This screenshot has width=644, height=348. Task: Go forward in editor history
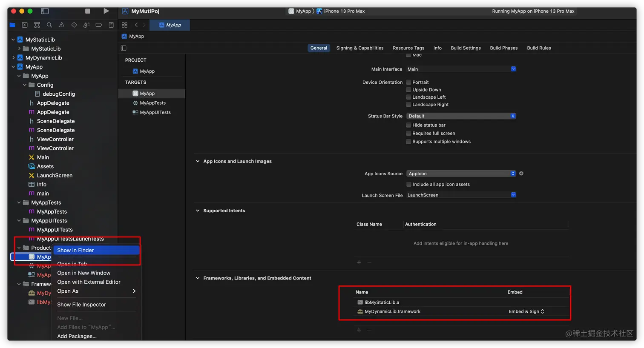pyautogui.click(x=144, y=25)
